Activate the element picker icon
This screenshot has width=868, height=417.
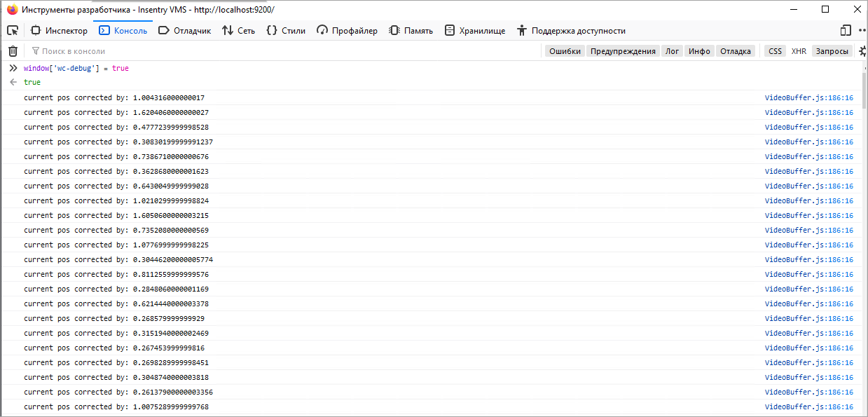13,30
